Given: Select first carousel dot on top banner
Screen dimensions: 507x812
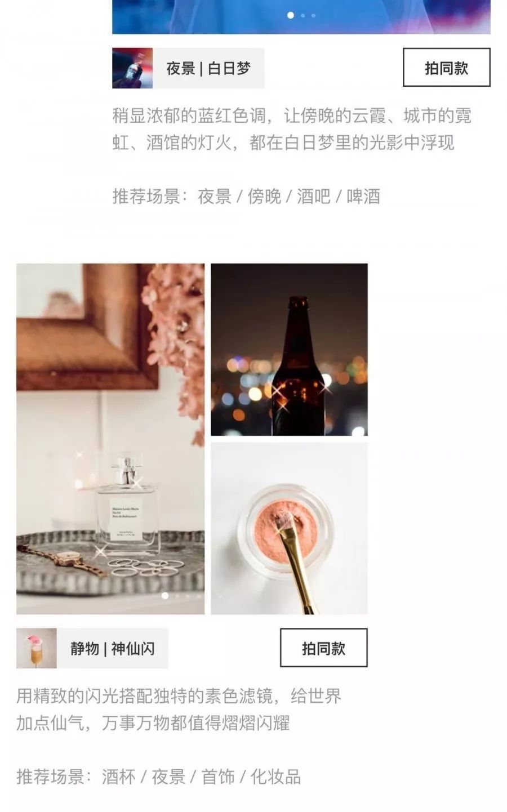Looking at the screenshot, I should pyautogui.click(x=291, y=15).
